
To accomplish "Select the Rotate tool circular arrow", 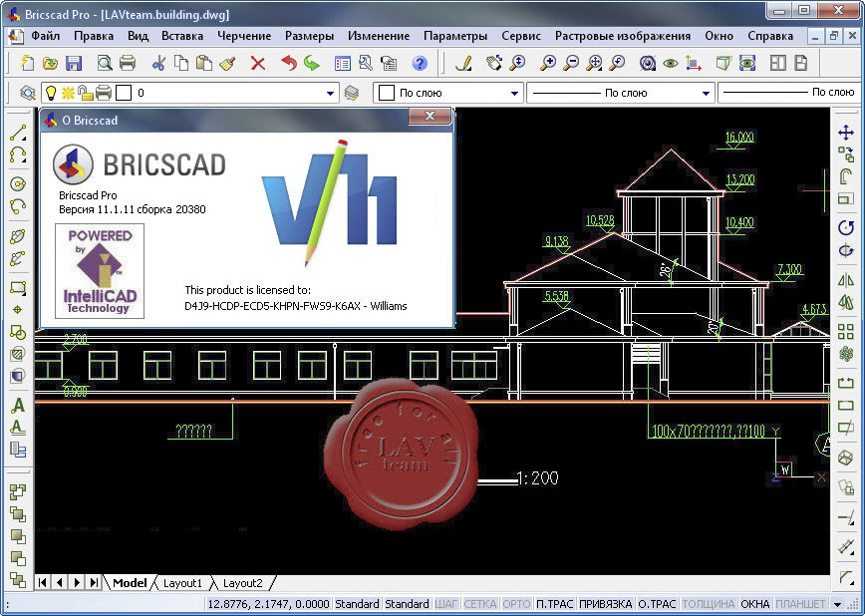I will (x=846, y=227).
